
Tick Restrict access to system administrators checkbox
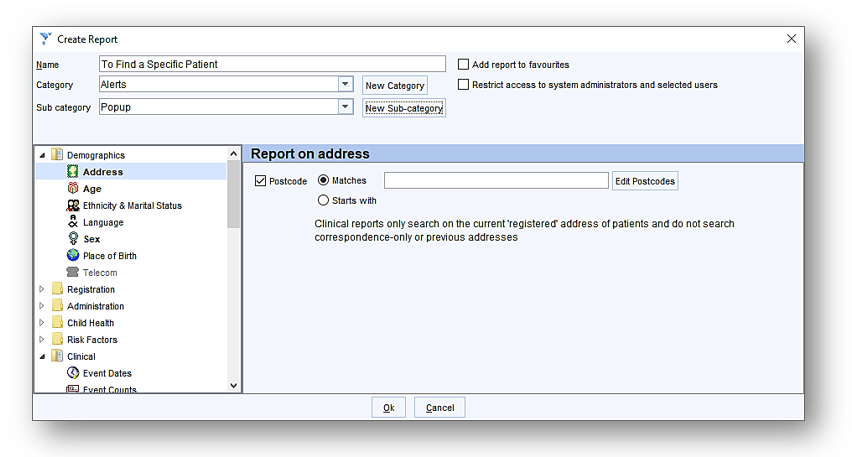point(463,85)
